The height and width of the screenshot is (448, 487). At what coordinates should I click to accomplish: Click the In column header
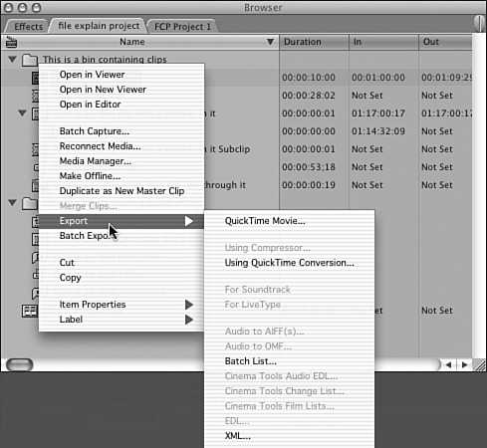point(383,42)
